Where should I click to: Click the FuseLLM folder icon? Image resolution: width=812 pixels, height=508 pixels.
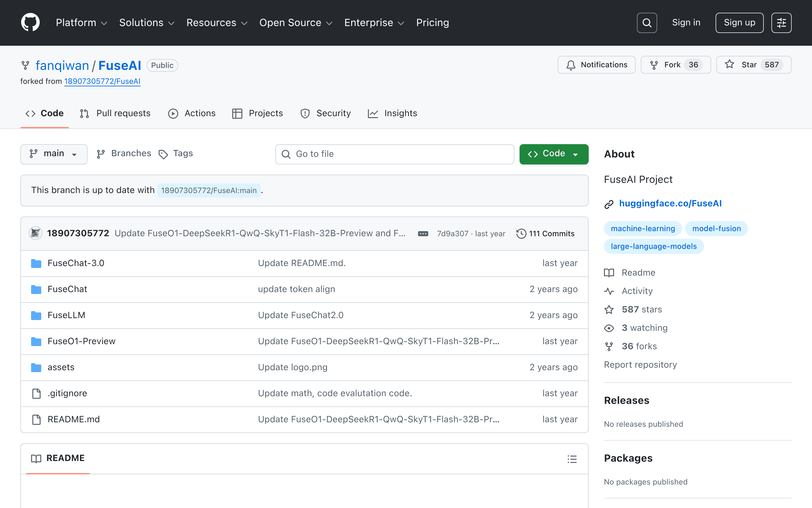click(36, 316)
